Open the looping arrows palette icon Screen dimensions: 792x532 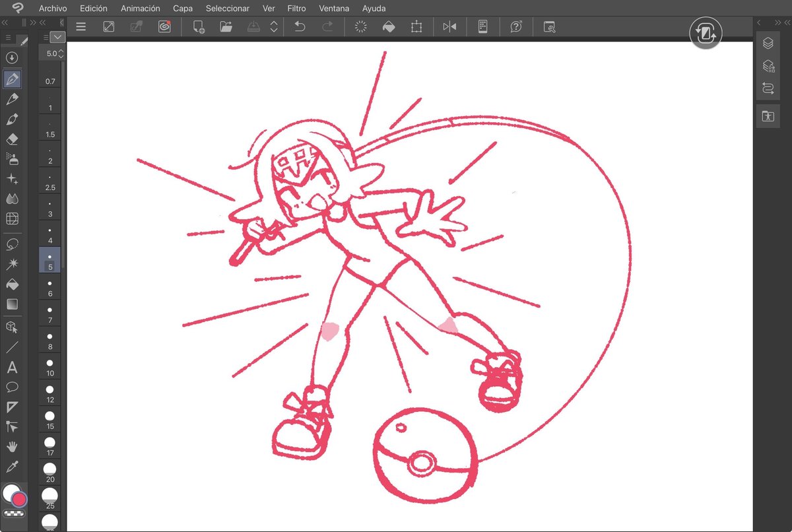click(x=768, y=88)
